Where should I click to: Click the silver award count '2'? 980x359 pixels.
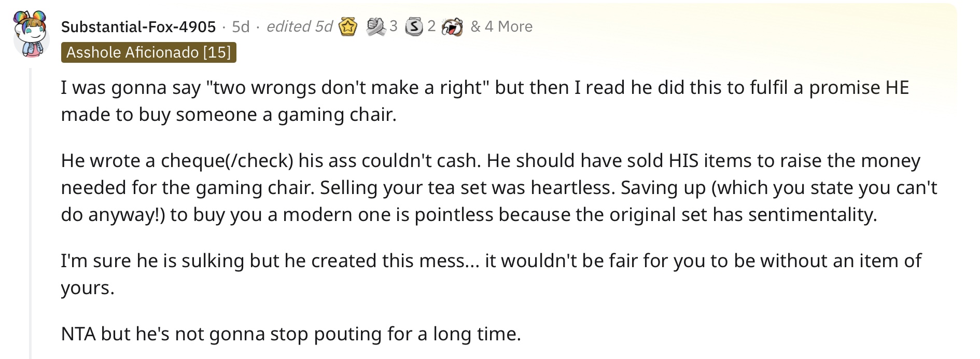pyautogui.click(x=431, y=26)
